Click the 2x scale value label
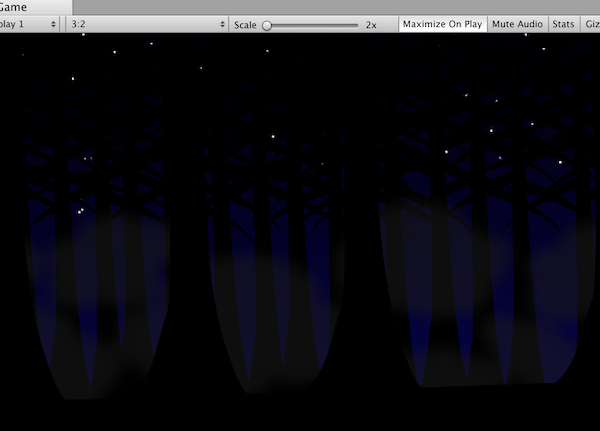Viewport: 600px width, 431px height. pos(371,25)
